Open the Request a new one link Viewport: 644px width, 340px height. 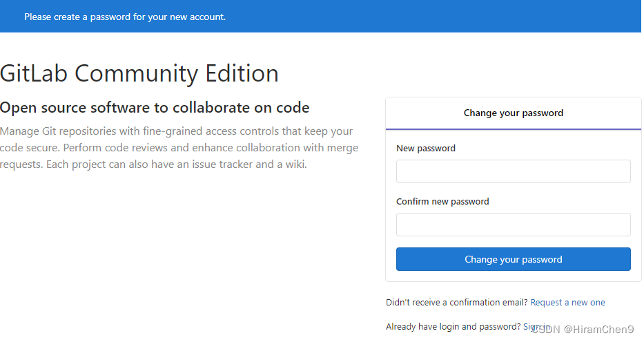point(567,303)
